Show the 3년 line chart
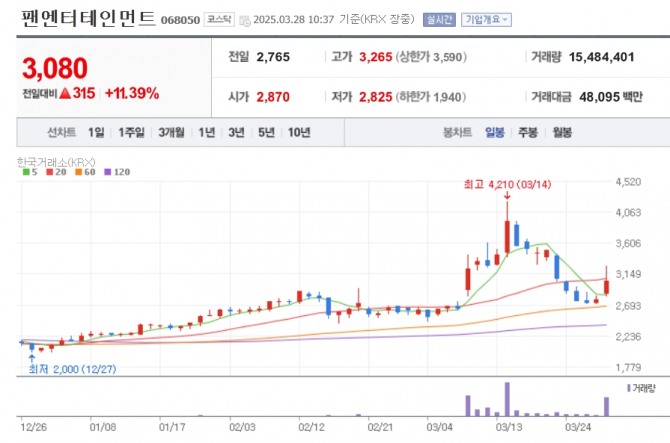Screen dimensions: 670x443 (236, 132)
